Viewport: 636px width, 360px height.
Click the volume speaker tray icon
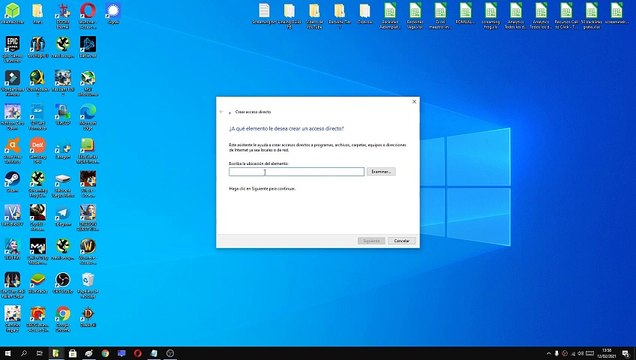(581, 354)
